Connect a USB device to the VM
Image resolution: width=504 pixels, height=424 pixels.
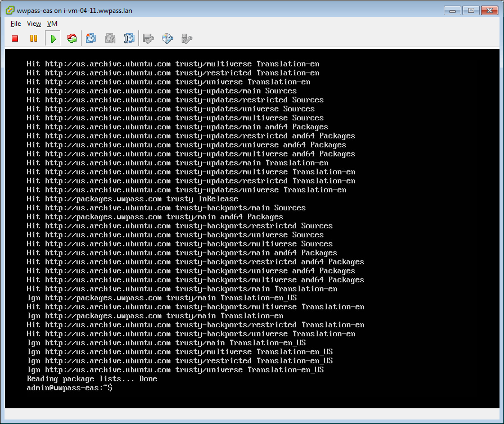coord(186,38)
